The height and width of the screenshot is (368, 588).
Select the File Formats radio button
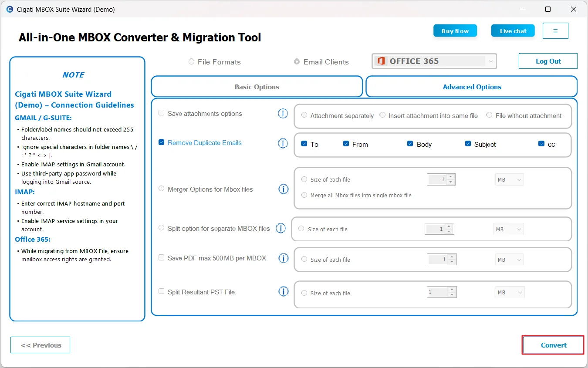pos(191,62)
